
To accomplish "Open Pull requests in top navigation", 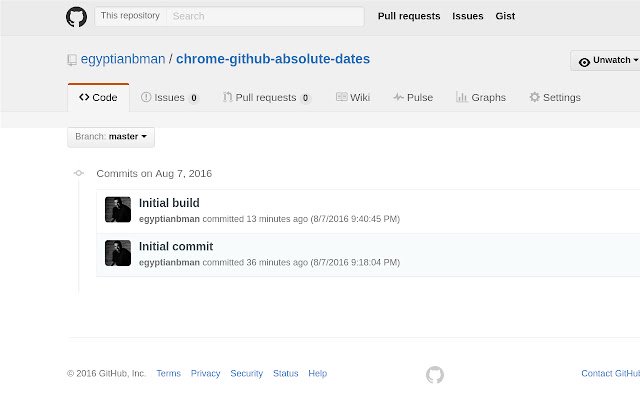I will tap(409, 16).
